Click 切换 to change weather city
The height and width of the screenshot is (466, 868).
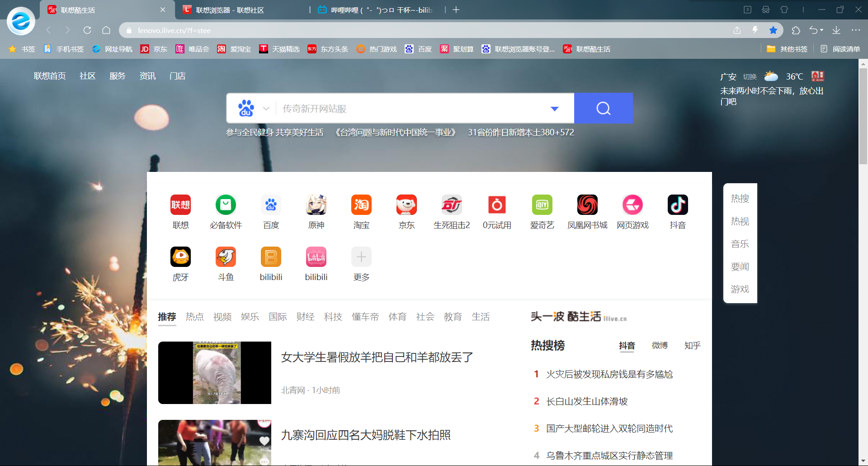[x=750, y=77]
